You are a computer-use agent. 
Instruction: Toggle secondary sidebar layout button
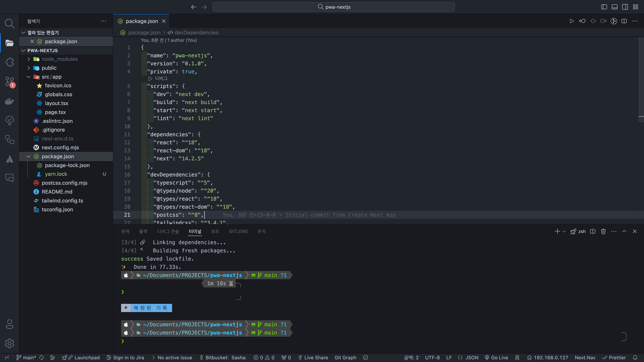625,7
